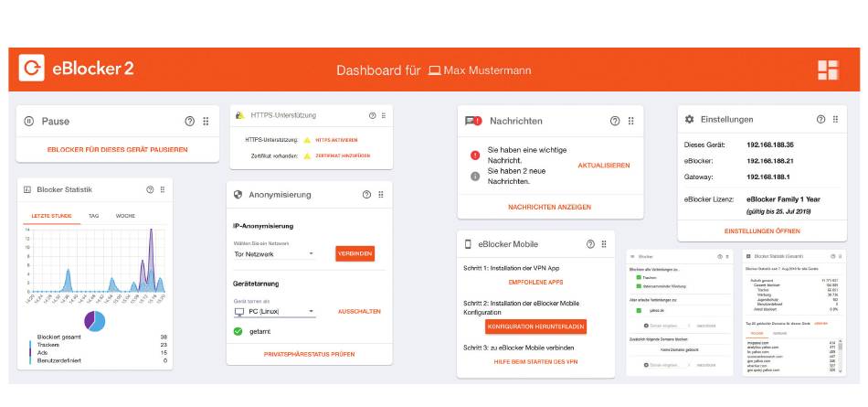
Task: Click Konfiguration herunterladen button
Action: coord(535,327)
